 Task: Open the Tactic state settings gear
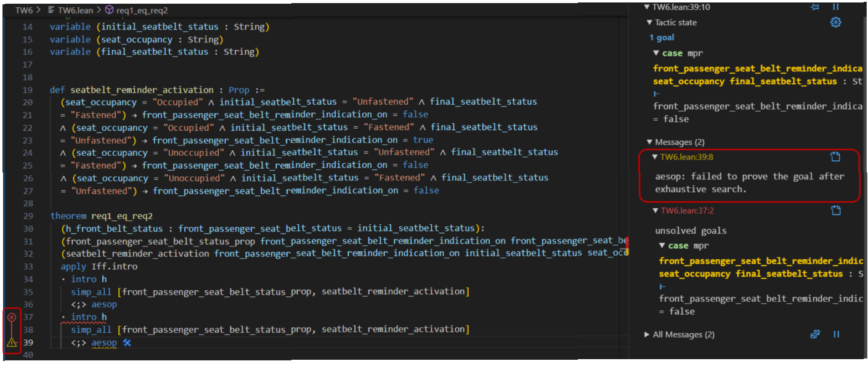pos(835,23)
